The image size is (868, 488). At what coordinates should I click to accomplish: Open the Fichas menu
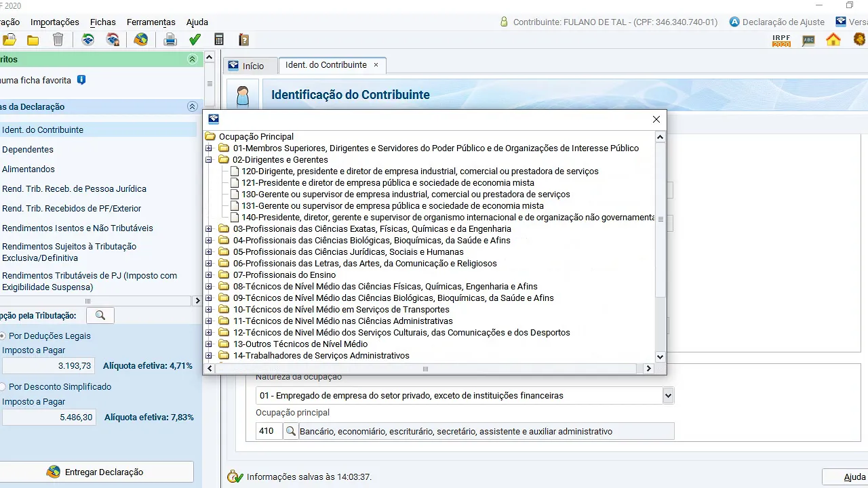[103, 22]
